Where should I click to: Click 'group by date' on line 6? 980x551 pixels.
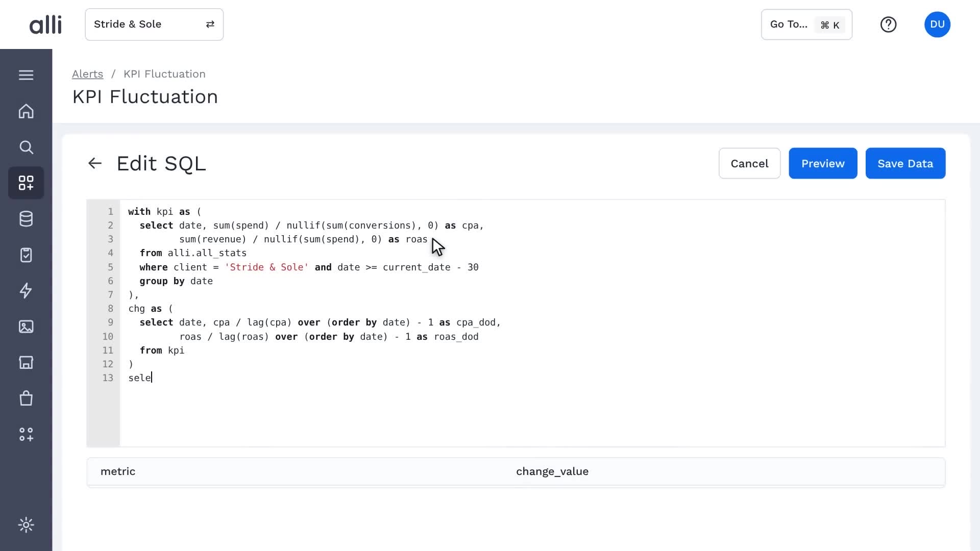(x=176, y=281)
